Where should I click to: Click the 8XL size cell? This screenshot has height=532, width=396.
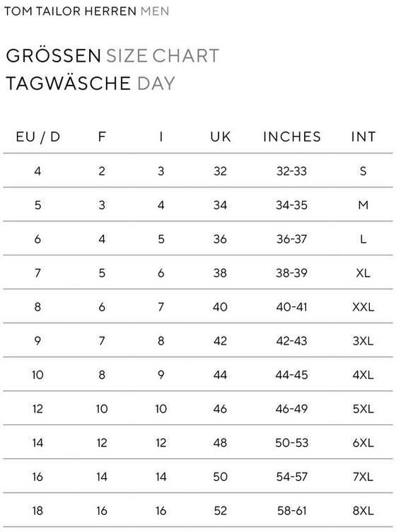pos(363,511)
